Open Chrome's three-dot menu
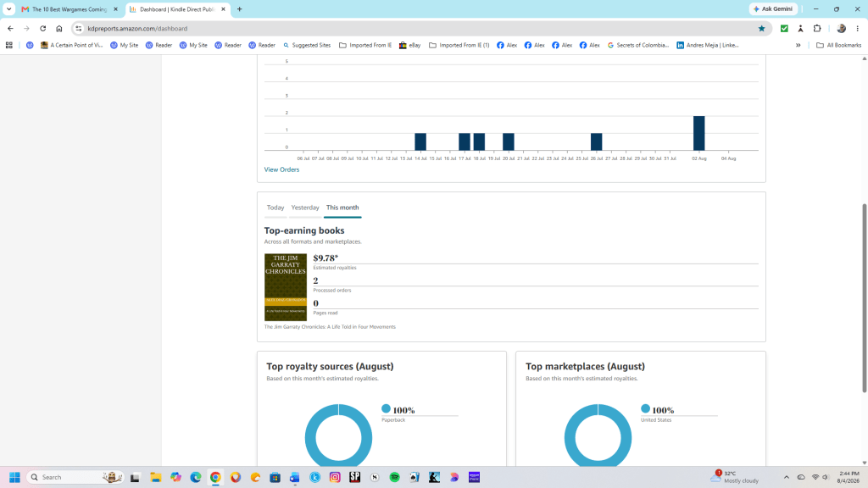868x488 pixels. click(858, 28)
